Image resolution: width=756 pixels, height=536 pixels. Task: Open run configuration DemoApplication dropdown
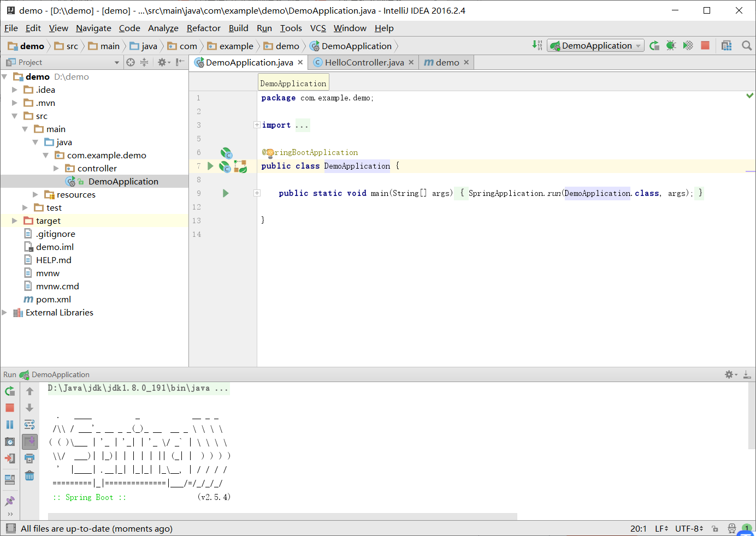pyautogui.click(x=596, y=46)
